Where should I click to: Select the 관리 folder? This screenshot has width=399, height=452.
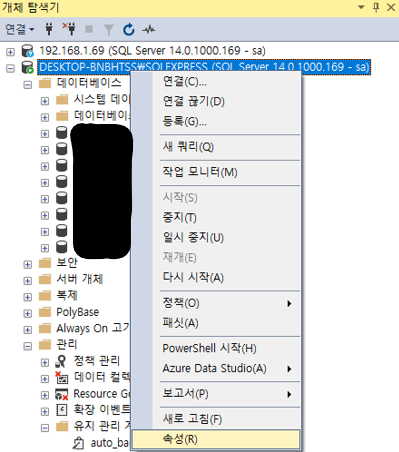pyautogui.click(x=67, y=344)
